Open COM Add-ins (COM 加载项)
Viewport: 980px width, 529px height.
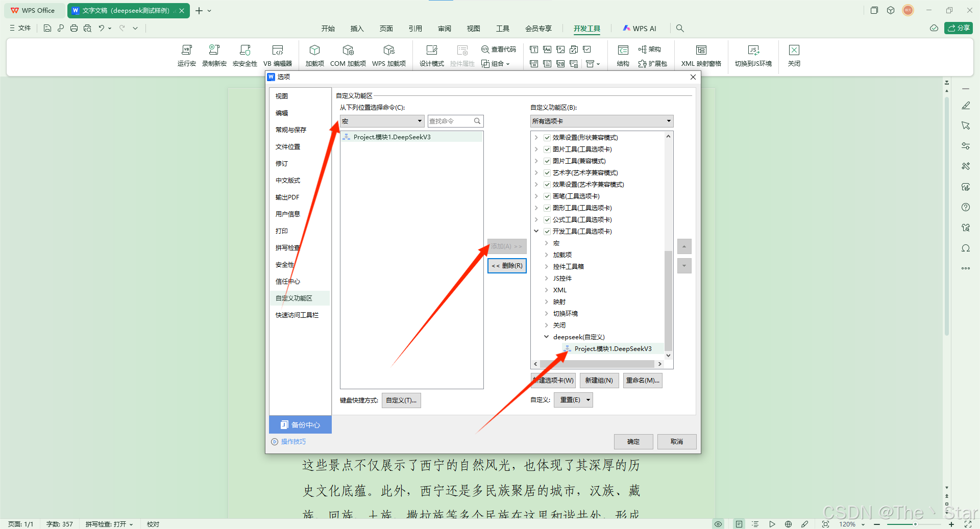[x=348, y=56]
